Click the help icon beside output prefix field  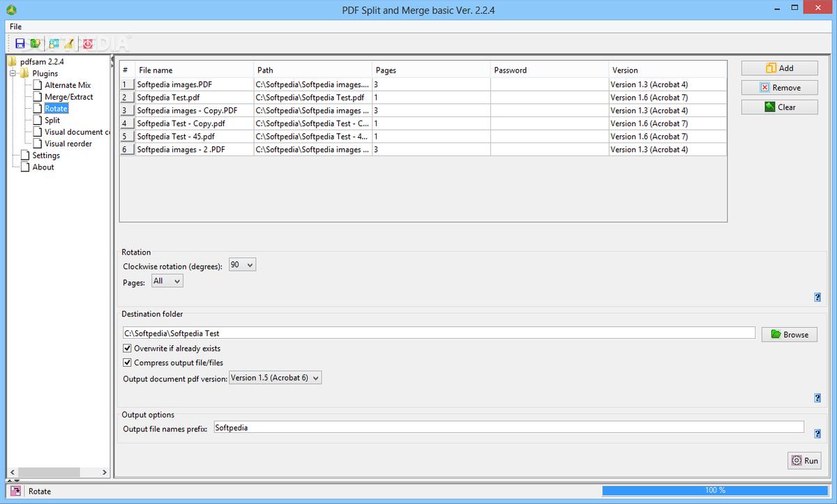click(x=817, y=434)
